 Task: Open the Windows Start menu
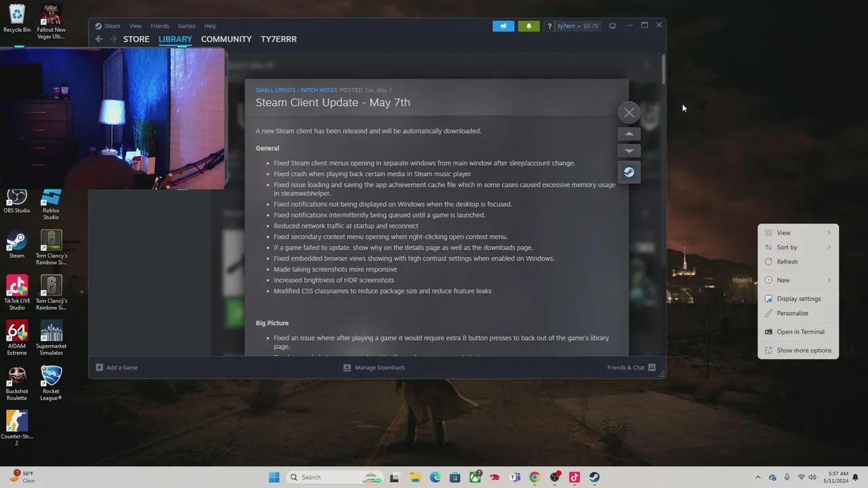pyautogui.click(x=274, y=477)
